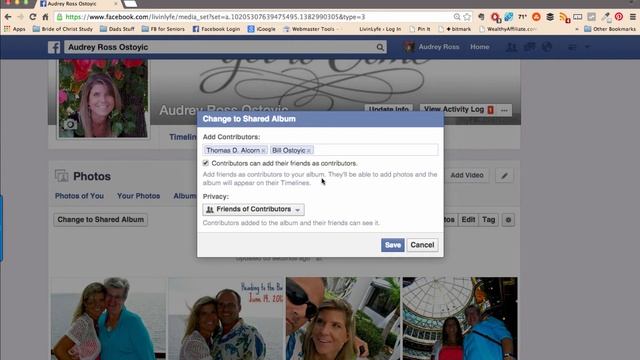Open the Audrey Ross profile link
Image resolution: width=640 pixels, height=360 pixels.
click(x=432, y=47)
